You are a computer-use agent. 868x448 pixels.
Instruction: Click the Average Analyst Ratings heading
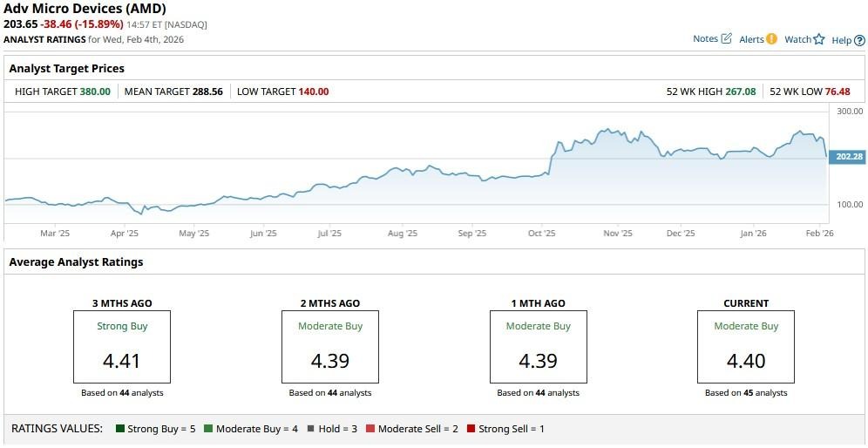coord(77,262)
